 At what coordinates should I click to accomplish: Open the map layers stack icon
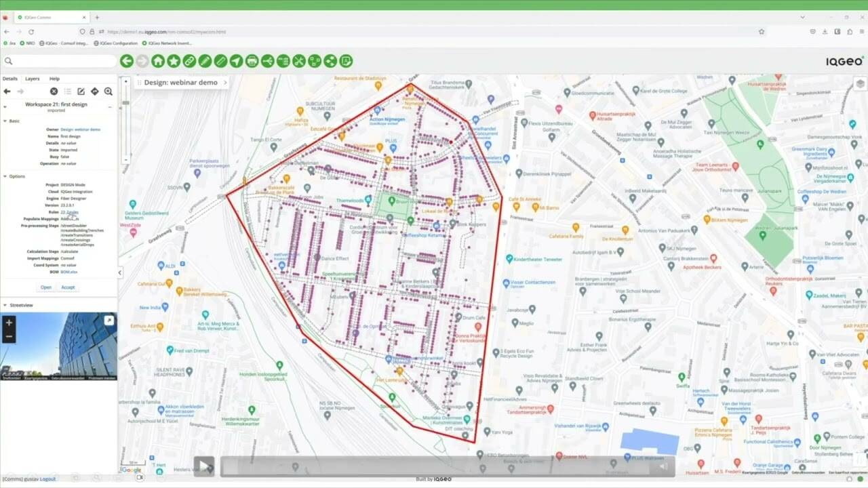point(860,84)
